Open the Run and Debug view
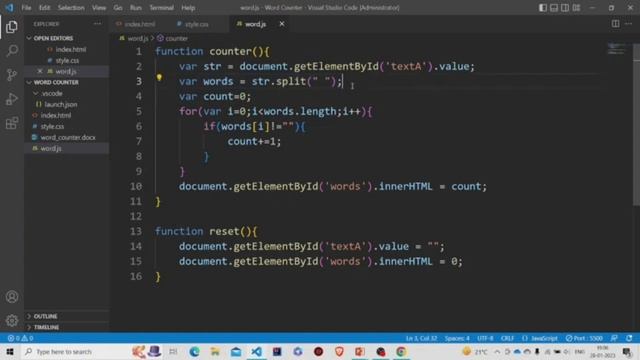 tap(12, 99)
